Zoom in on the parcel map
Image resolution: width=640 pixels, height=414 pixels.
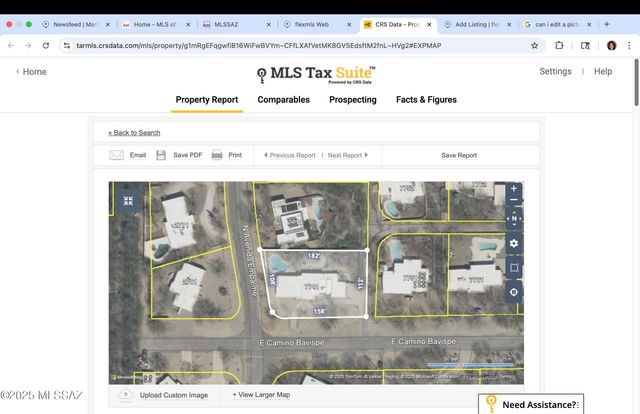pos(514,189)
